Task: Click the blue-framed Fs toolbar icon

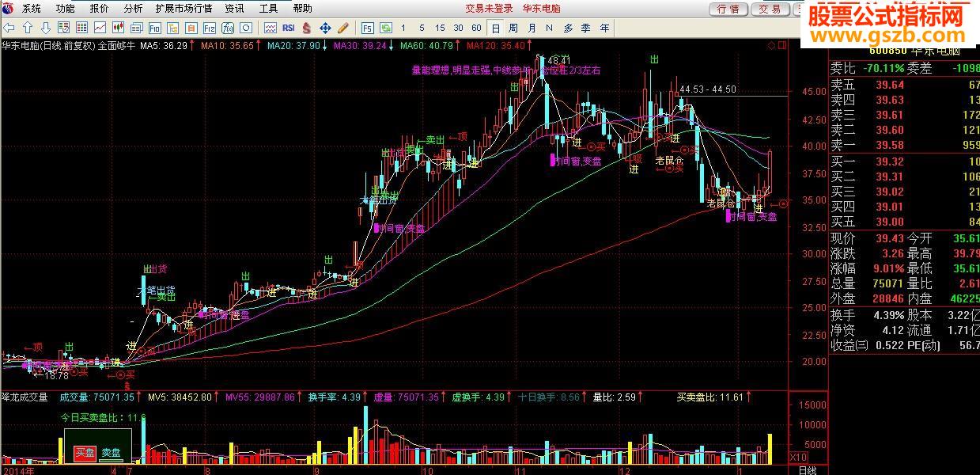Action: click(368, 28)
